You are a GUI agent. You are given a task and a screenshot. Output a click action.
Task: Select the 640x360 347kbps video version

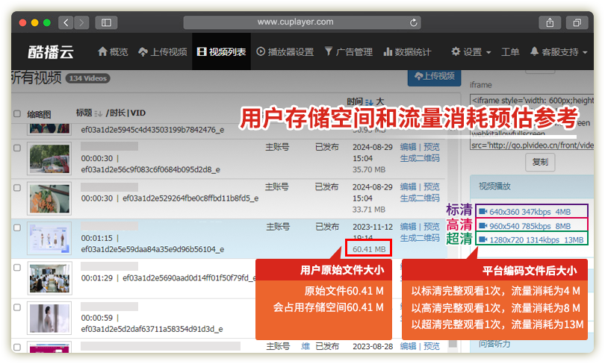(x=525, y=211)
